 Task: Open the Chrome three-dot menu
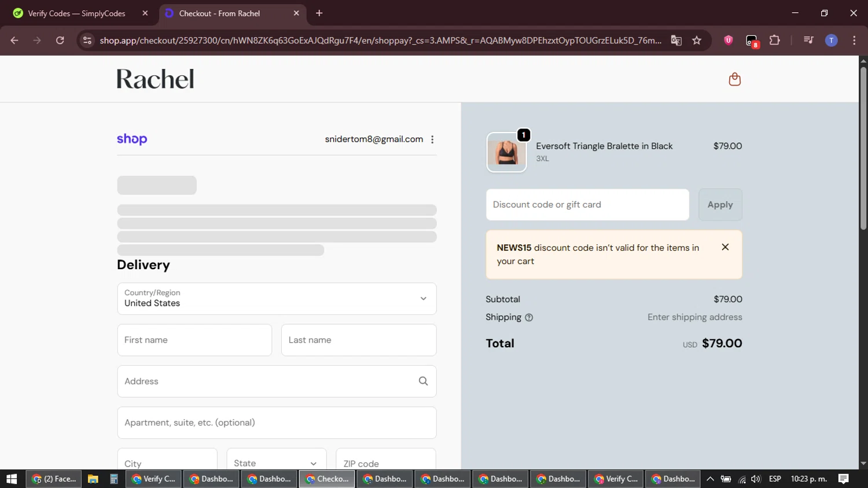pyautogui.click(x=854, y=40)
